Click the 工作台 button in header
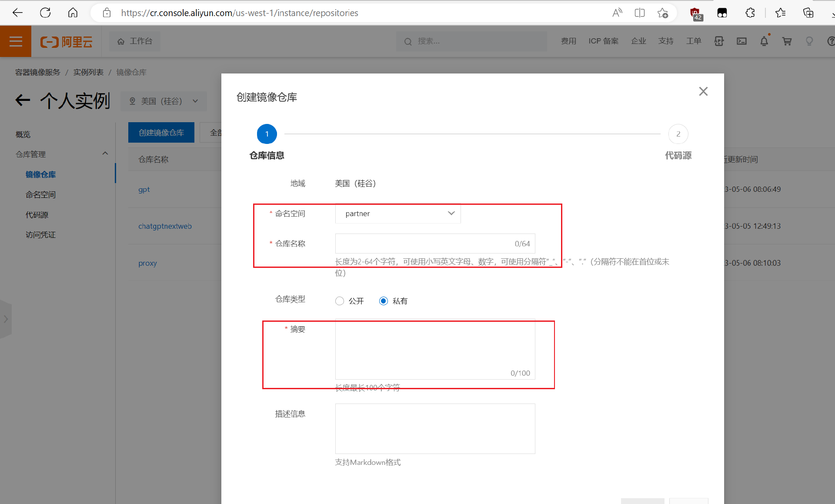Viewport: 835px width, 504px height. pyautogui.click(x=135, y=41)
